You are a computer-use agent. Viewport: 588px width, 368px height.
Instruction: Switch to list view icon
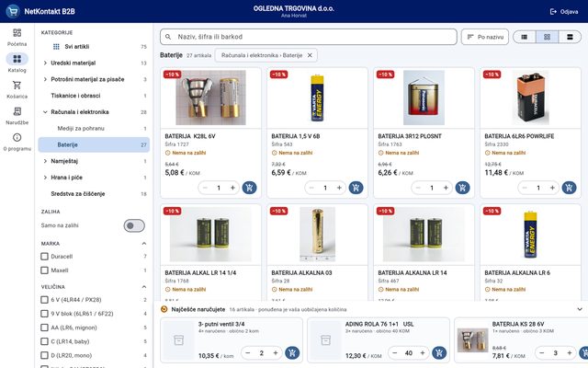coord(525,37)
